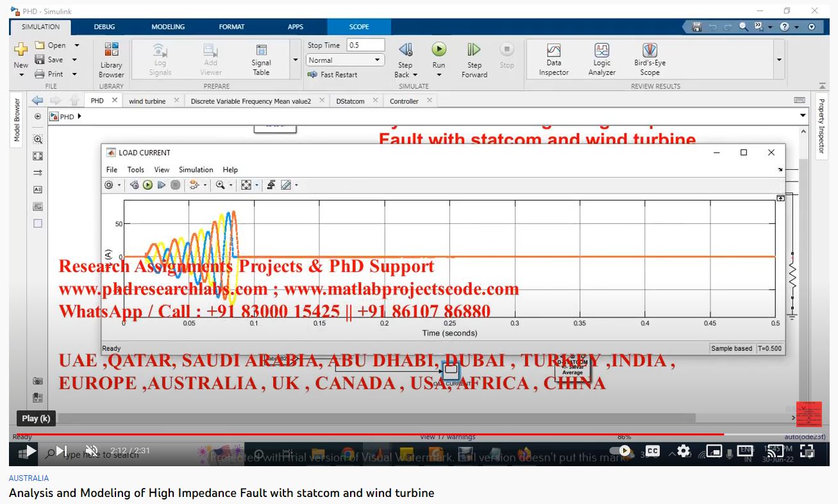Image resolution: width=838 pixels, height=504 pixels.
Task: Click the Step Back icon
Action: click(405, 49)
